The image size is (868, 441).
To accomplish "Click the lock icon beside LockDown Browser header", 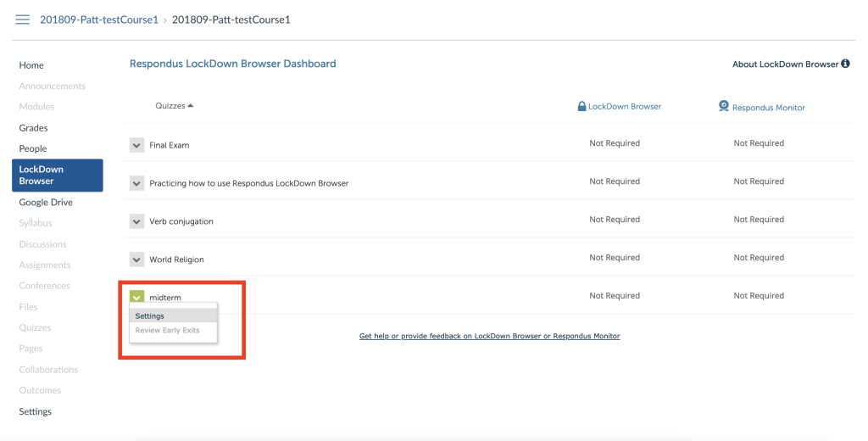I will coord(581,106).
